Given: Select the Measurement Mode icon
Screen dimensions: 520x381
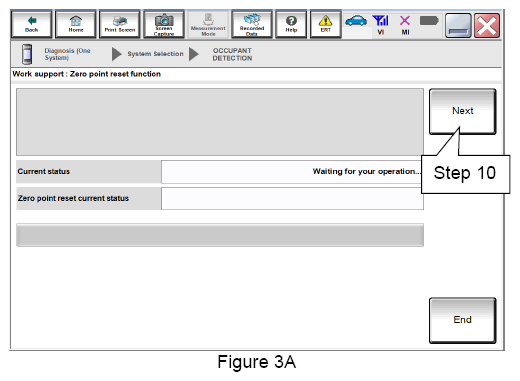Looking at the screenshot, I should click(208, 24).
